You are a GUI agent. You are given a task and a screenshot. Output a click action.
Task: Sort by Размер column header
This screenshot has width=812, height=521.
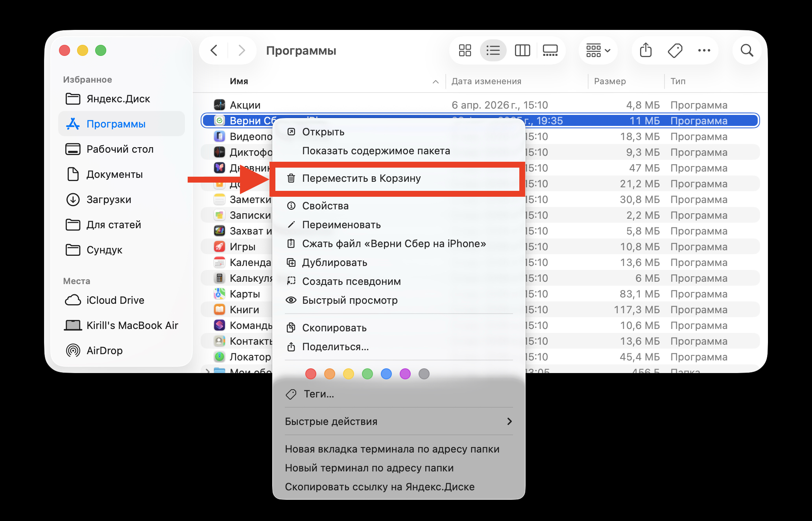610,81
